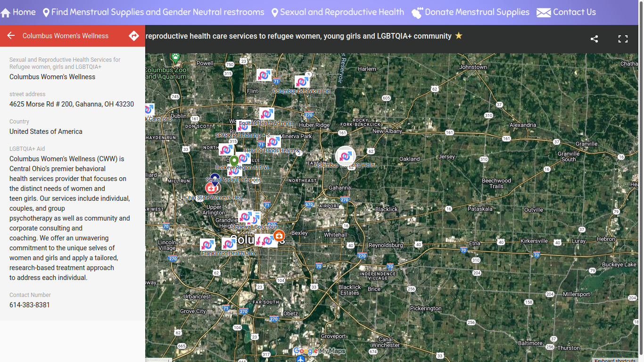This screenshot has height=362, width=644.
Task: Click the LGBTQIA+ Aid field label
Action: [x=27, y=149]
